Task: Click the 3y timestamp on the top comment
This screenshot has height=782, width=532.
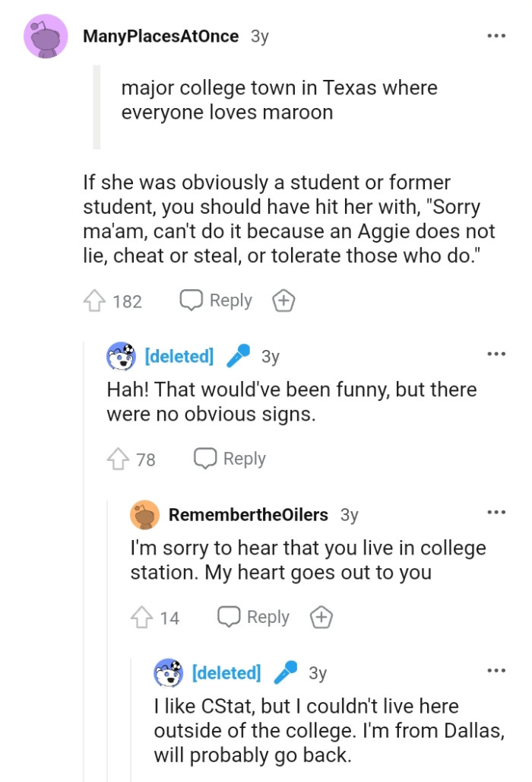Action: click(261, 35)
